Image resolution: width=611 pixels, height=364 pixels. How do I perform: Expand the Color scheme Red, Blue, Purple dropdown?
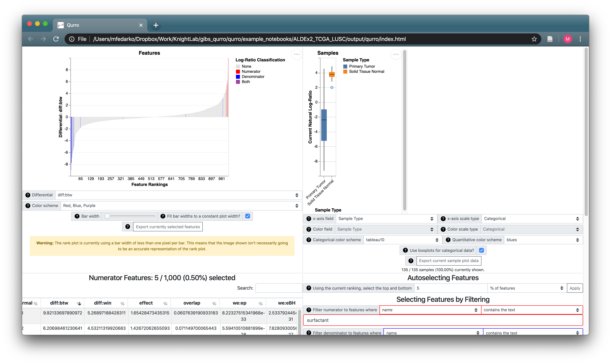click(x=181, y=206)
